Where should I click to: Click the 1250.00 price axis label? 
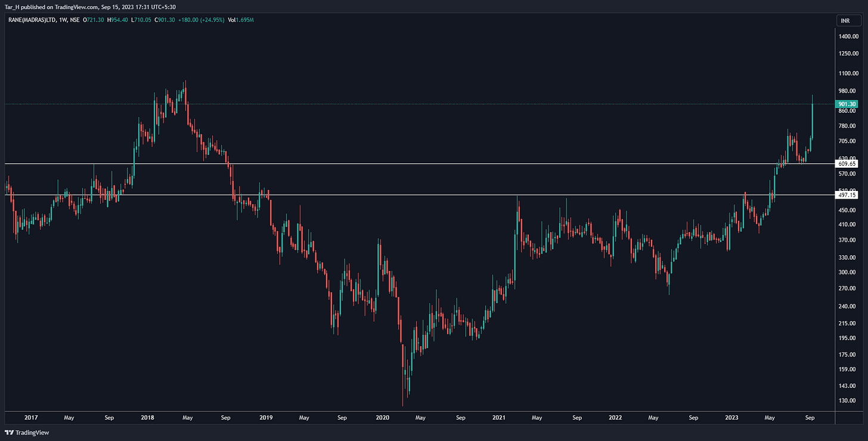[x=848, y=54]
